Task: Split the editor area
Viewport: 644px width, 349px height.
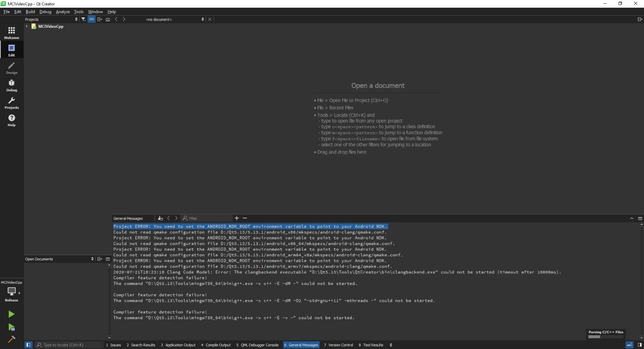Action: [640, 19]
